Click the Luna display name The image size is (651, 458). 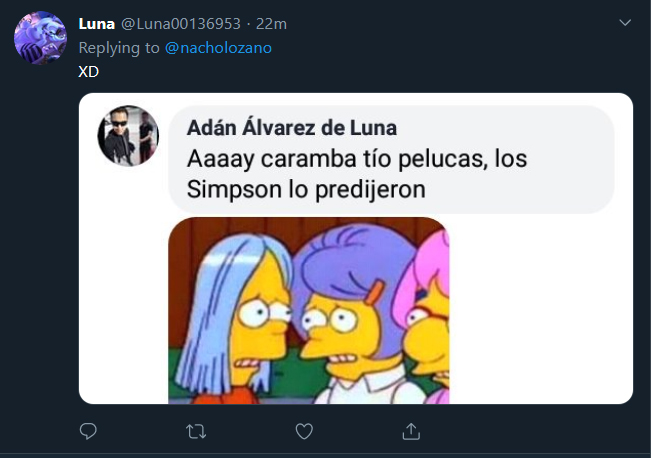click(x=97, y=24)
